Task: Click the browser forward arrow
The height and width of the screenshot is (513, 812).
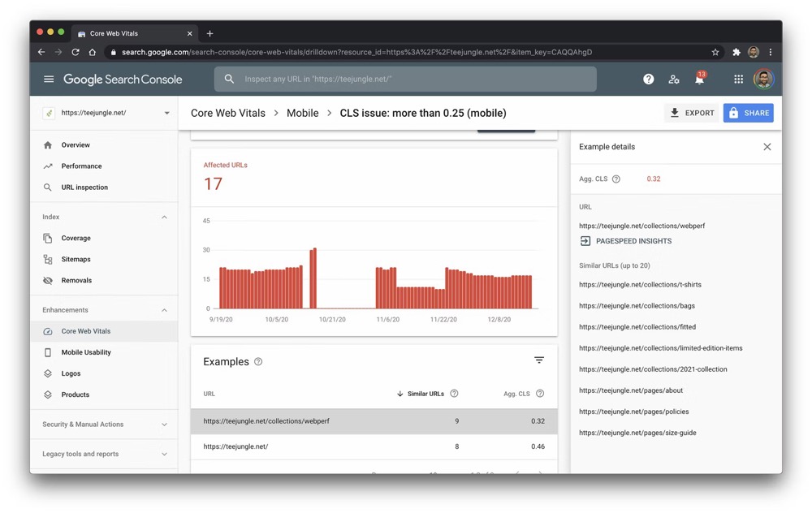Action: pos(58,52)
